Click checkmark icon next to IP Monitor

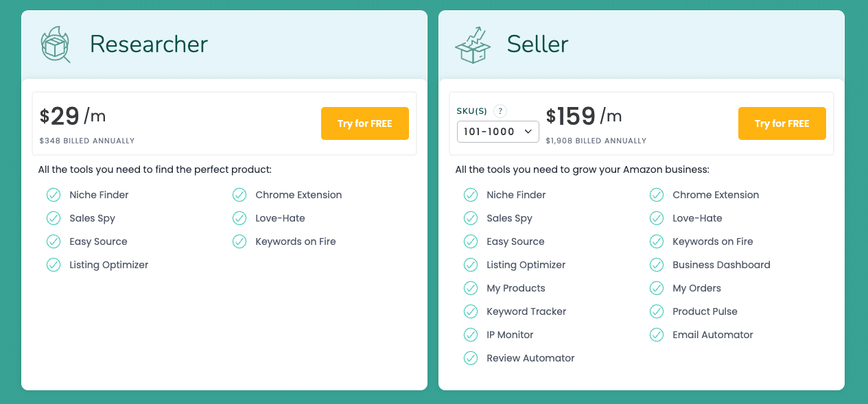pyautogui.click(x=471, y=335)
